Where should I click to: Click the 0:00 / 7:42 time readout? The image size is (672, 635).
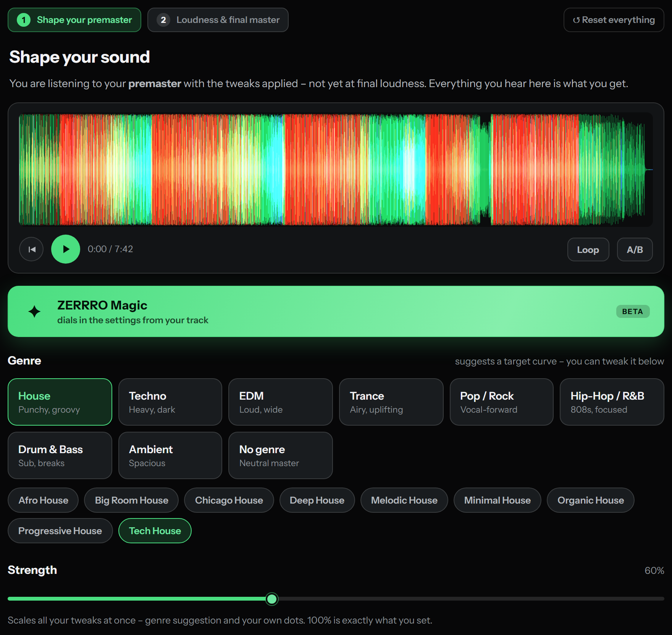tap(110, 249)
